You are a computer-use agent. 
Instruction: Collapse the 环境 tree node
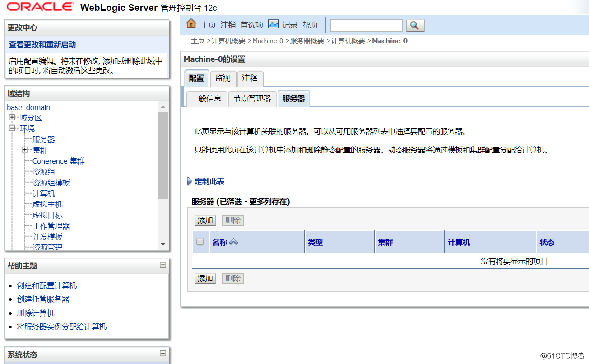12,128
